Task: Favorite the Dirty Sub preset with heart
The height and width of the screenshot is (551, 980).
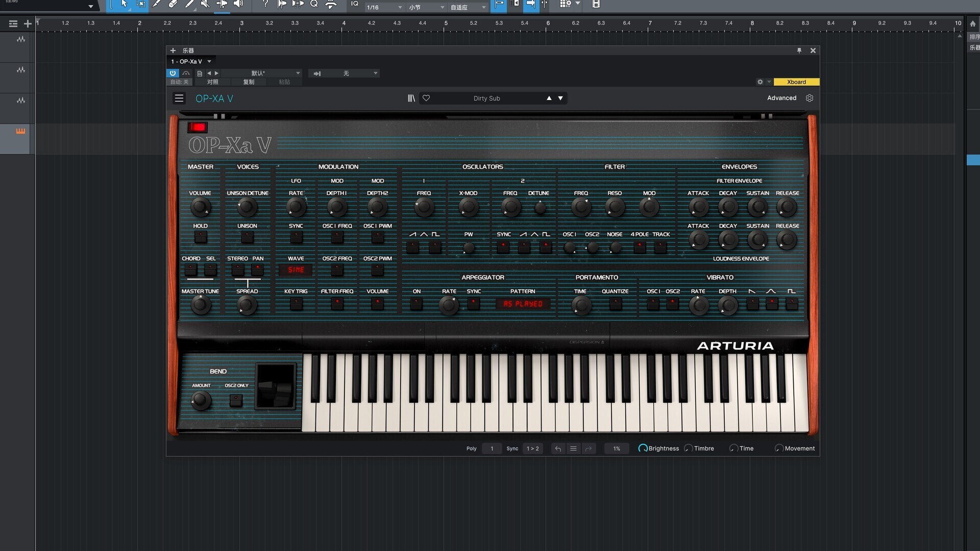Action: tap(426, 98)
